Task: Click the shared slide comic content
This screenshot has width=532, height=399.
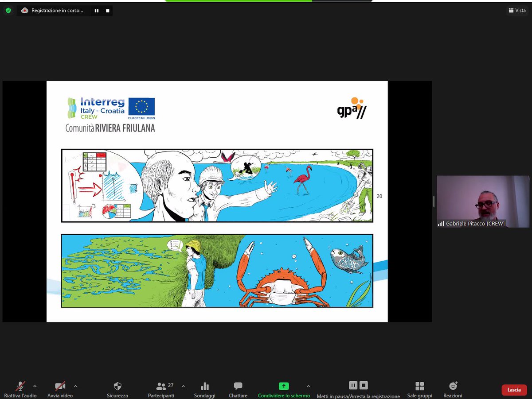Action: pos(217,201)
